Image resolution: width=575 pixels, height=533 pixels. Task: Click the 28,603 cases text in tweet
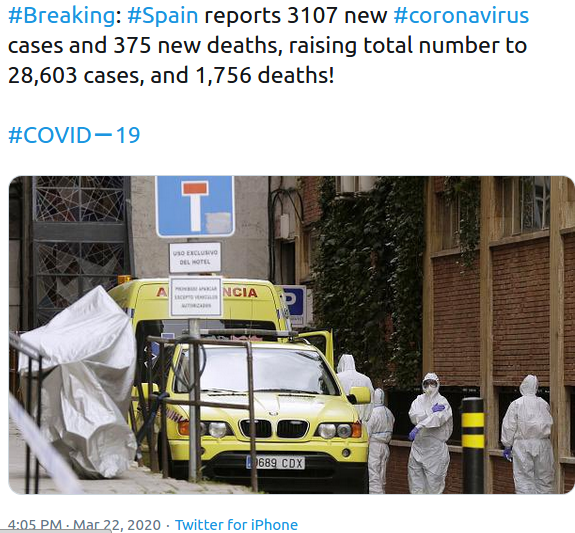tap(73, 75)
